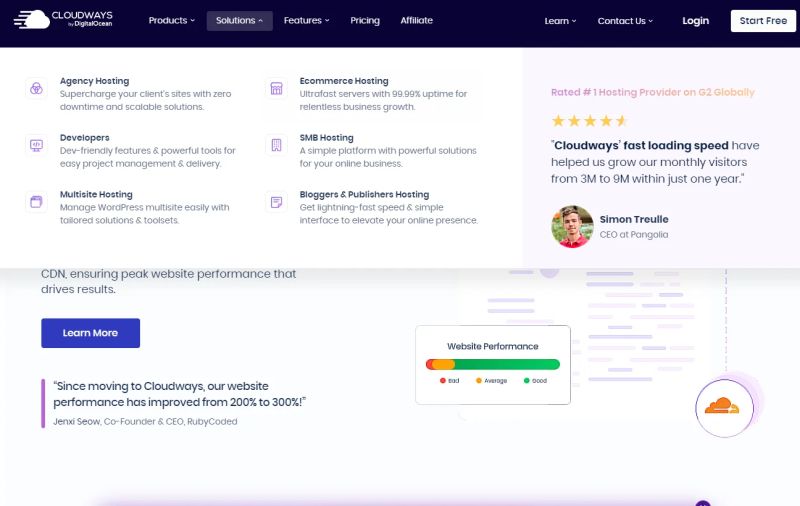Screen dimensions: 800x506
Task: Collapse the Solutions dropdown menu
Action: pyautogui.click(x=239, y=20)
